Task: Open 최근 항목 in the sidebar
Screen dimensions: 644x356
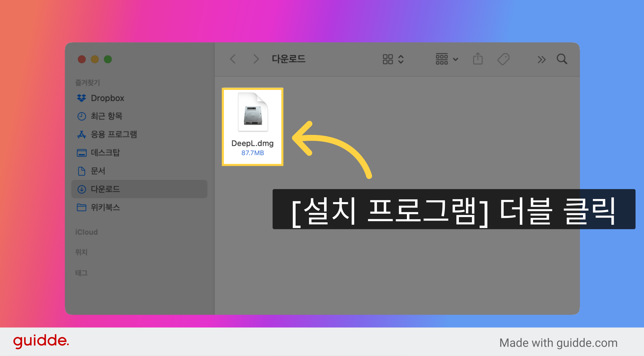Action: click(139, 116)
